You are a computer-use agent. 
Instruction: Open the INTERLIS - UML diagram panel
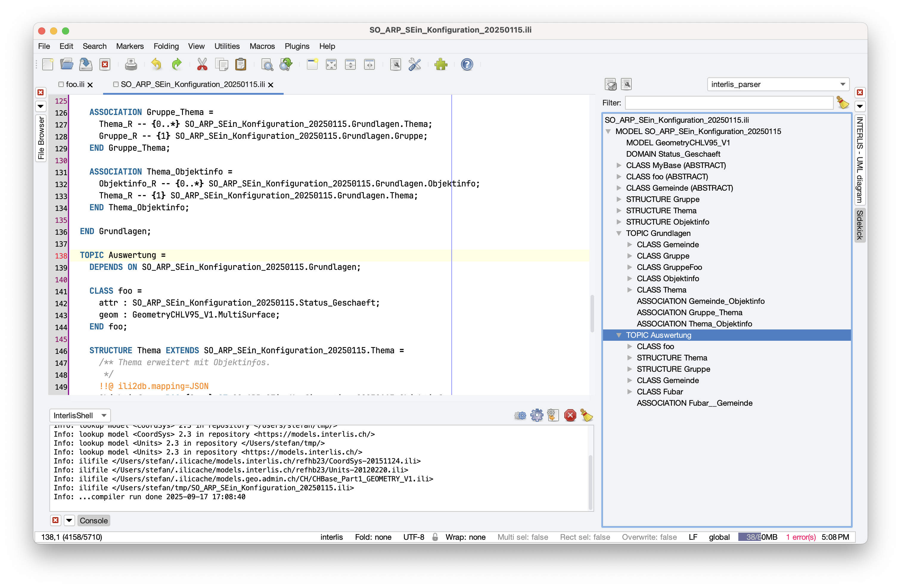[860, 160]
